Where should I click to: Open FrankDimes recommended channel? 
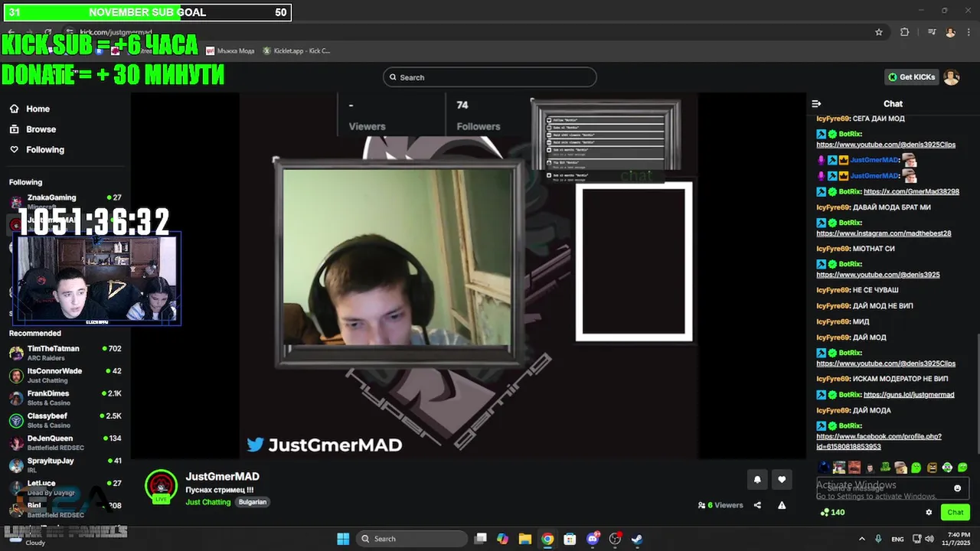click(x=65, y=398)
